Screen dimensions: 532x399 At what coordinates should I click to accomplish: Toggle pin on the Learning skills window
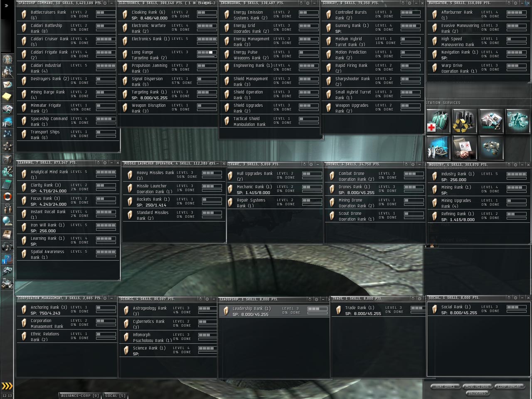[x=98, y=163]
